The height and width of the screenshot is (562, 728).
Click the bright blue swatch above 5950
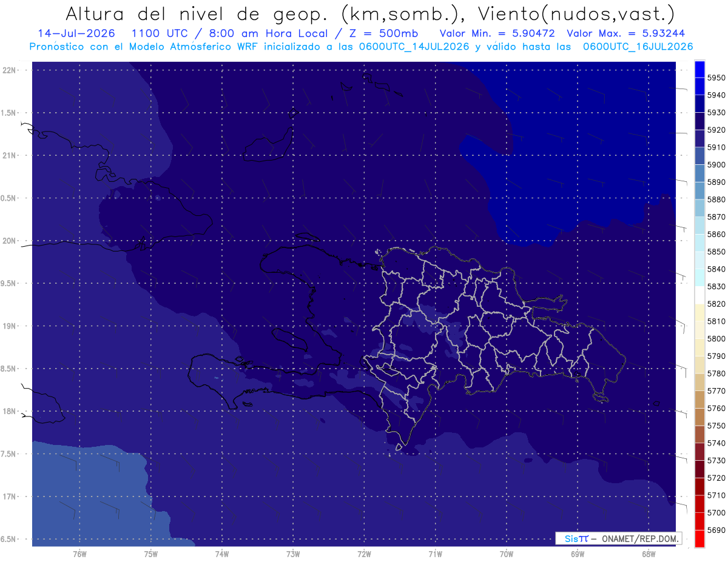click(x=699, y=69)
